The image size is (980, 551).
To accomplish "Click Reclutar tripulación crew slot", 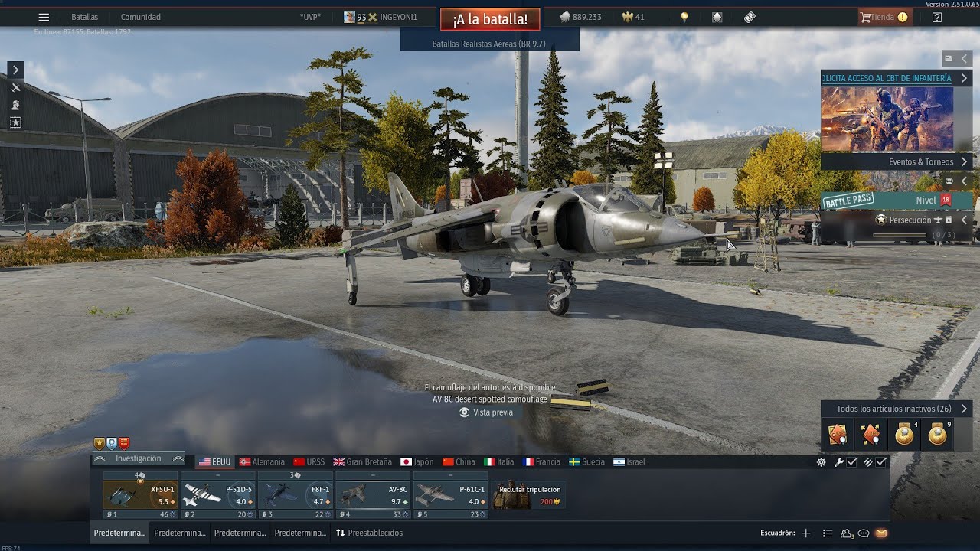I will (528, 495).
